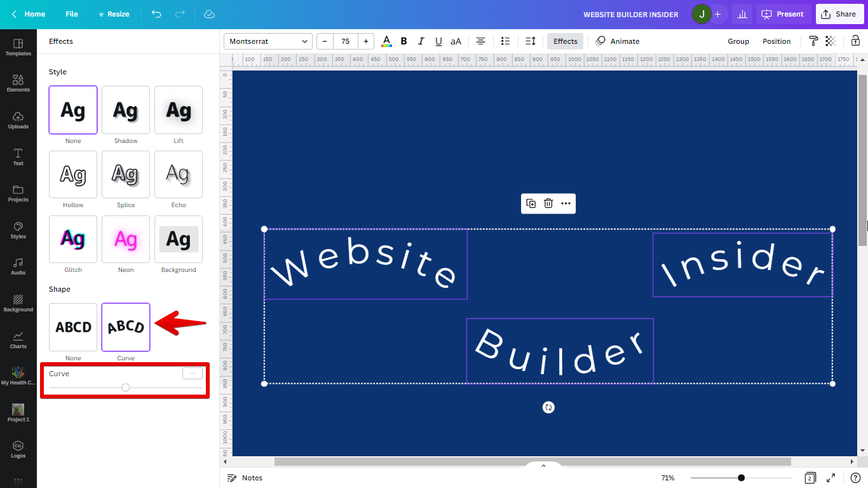Click the Share button

pos(839,14)
